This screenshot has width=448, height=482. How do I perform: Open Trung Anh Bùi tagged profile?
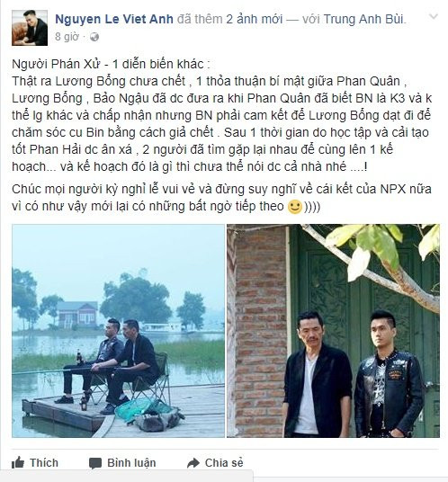point(363,19)
